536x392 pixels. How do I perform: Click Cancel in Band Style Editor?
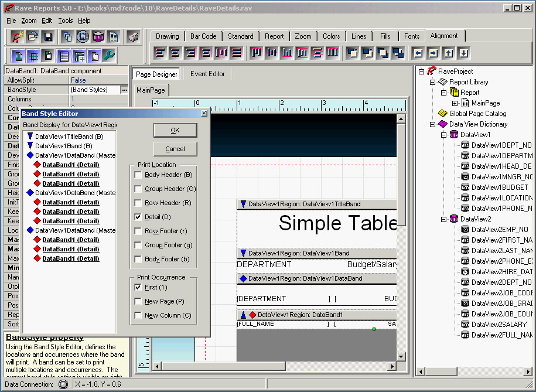pos(175,149)
